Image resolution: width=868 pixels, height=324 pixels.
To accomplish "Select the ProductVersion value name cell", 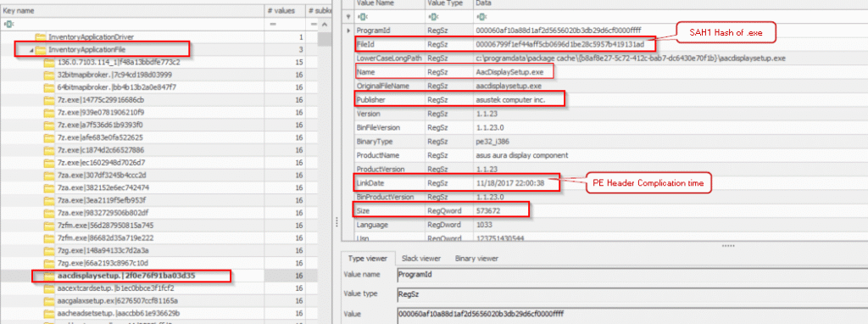I will (389, 169).
